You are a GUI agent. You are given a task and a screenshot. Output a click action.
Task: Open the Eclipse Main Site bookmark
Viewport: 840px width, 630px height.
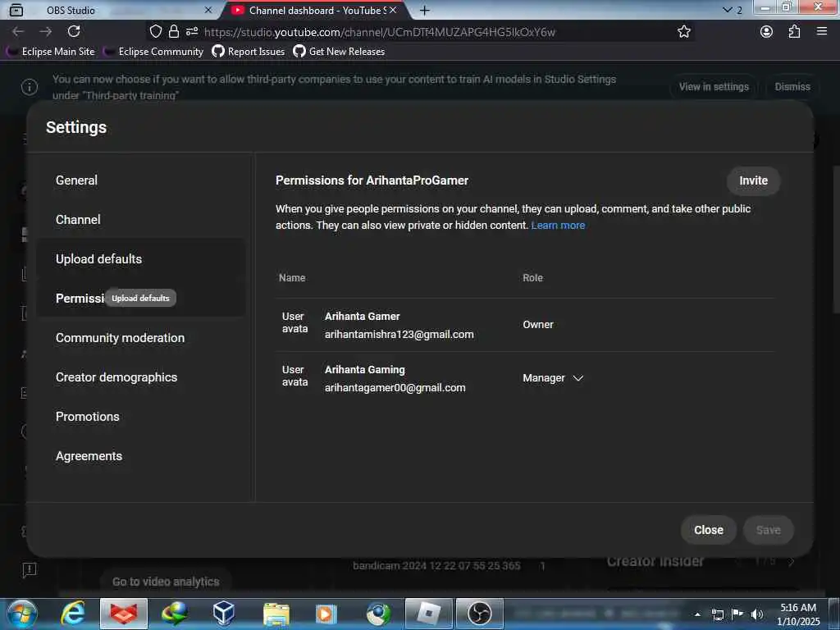tap(50, 52)
